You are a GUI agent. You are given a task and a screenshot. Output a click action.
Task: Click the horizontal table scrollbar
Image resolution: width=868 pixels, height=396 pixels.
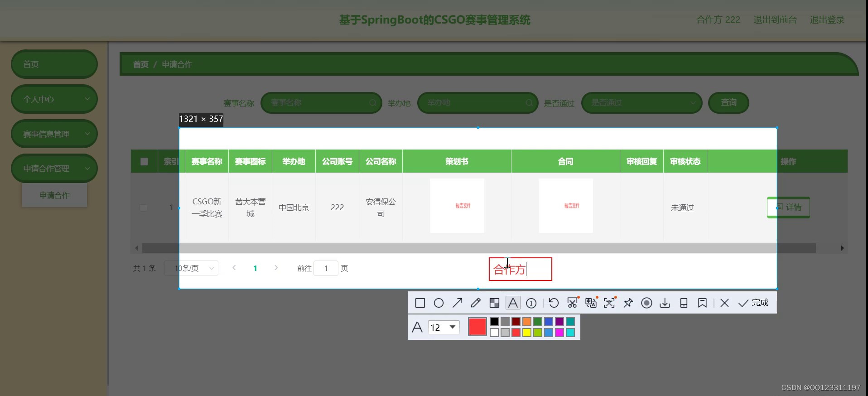click(x=479, y=248)
